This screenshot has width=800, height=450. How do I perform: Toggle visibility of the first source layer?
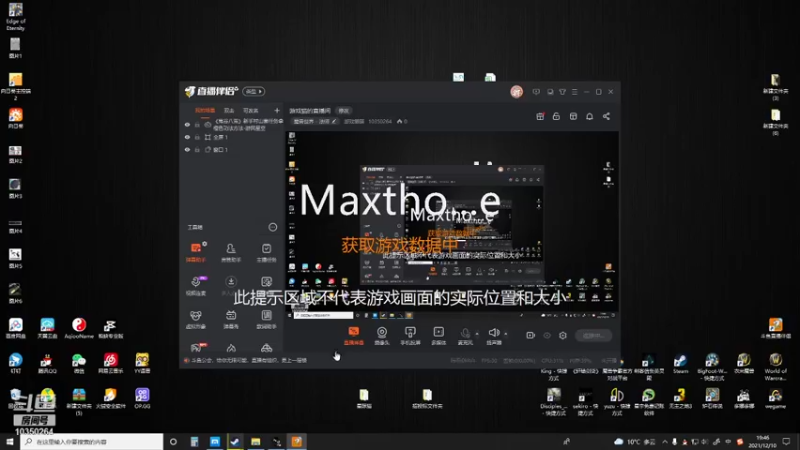[187, 124]
